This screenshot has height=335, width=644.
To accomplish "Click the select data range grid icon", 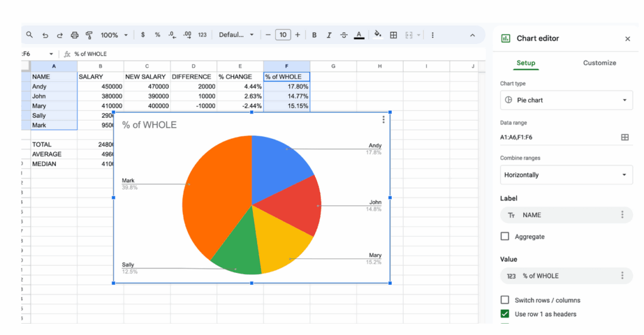I will [x=625, y=137].
